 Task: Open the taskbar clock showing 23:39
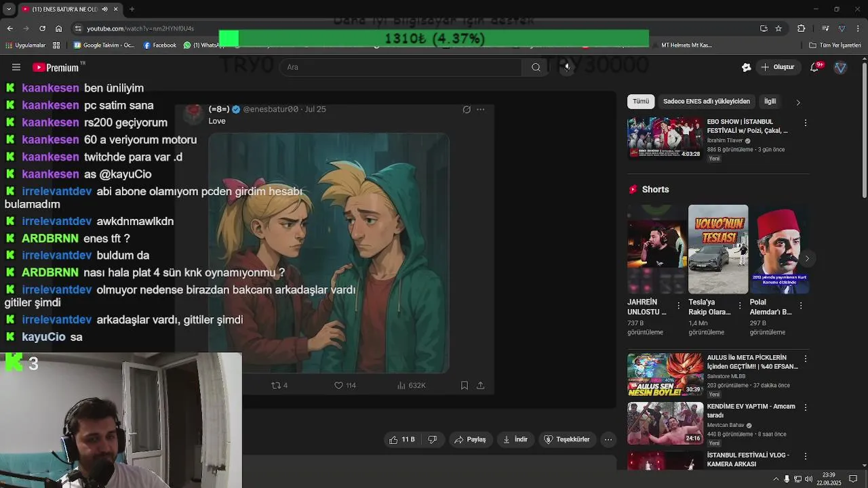[829, 479]
